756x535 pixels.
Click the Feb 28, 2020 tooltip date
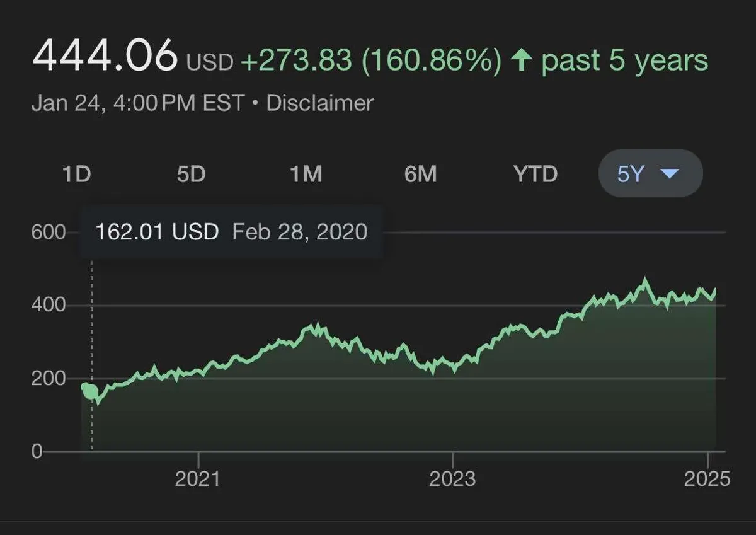pyautogui.click(x=300, y=232)
